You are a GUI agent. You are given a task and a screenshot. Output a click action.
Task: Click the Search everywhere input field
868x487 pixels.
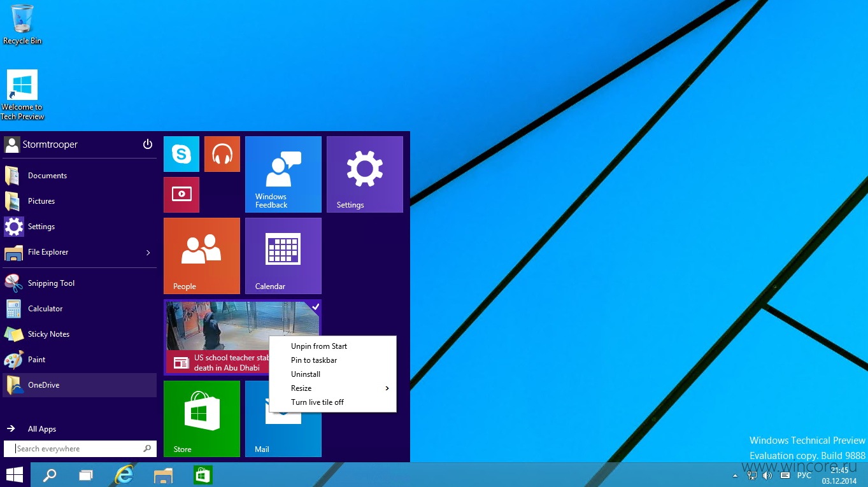tap(80, 449)
